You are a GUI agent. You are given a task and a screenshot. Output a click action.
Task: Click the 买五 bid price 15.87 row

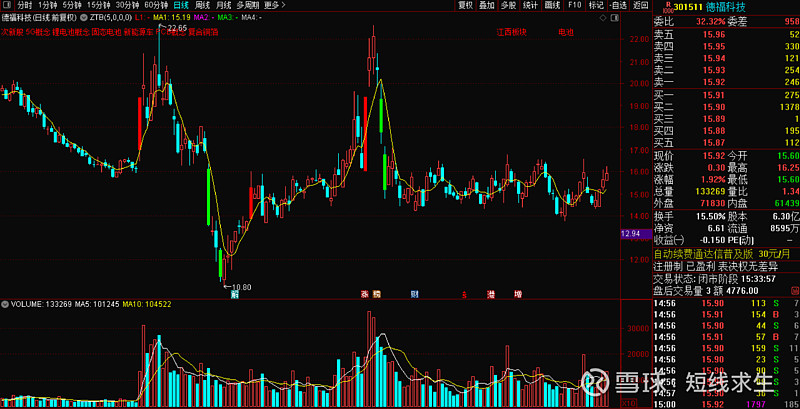point(726,142)
